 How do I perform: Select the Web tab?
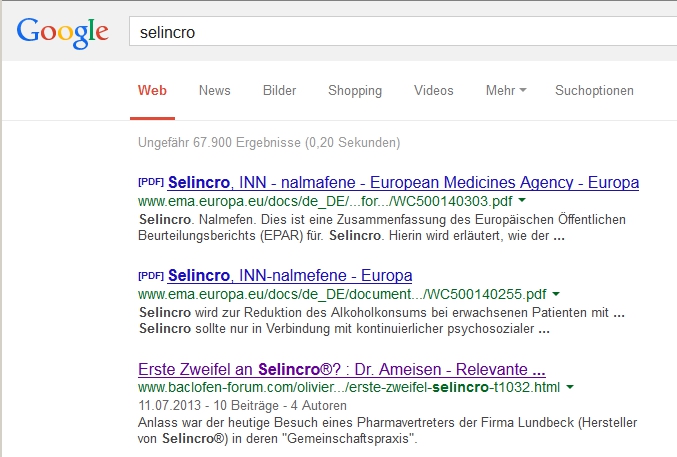tap(152, 90)
